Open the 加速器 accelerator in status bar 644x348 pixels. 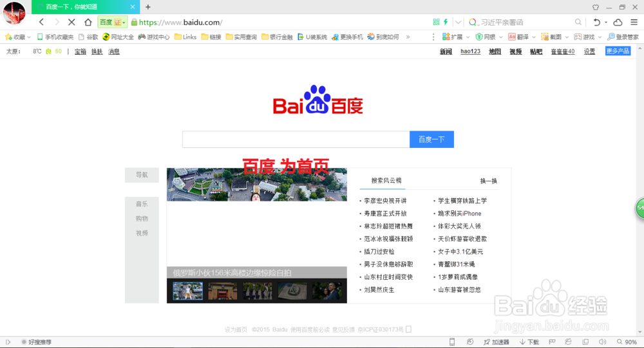pyautogui.click(x=497, y=342)
